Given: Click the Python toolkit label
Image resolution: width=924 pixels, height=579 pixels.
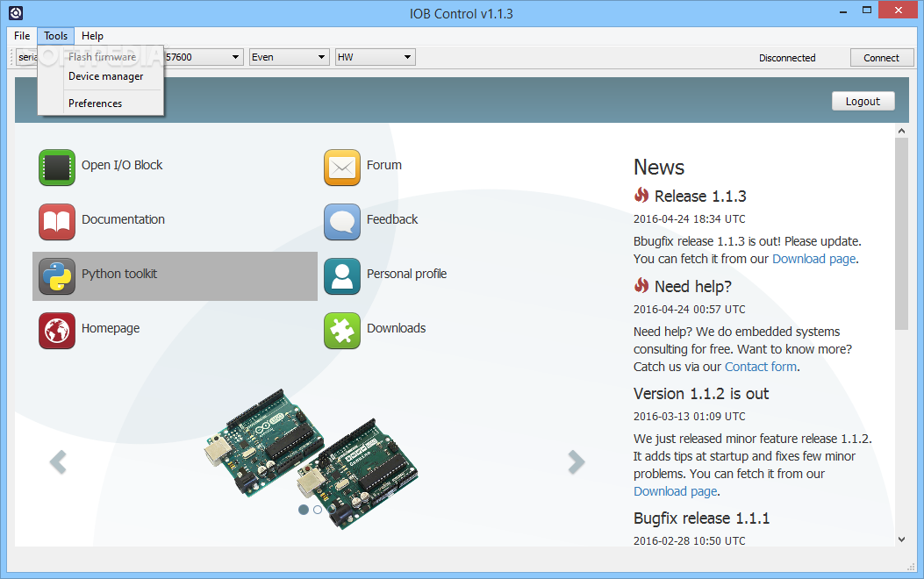Looking at the screenshot, I should pos(119,274).
